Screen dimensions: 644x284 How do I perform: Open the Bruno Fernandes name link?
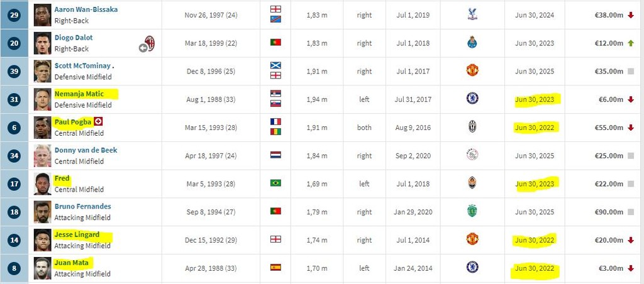tap(82, 206)
